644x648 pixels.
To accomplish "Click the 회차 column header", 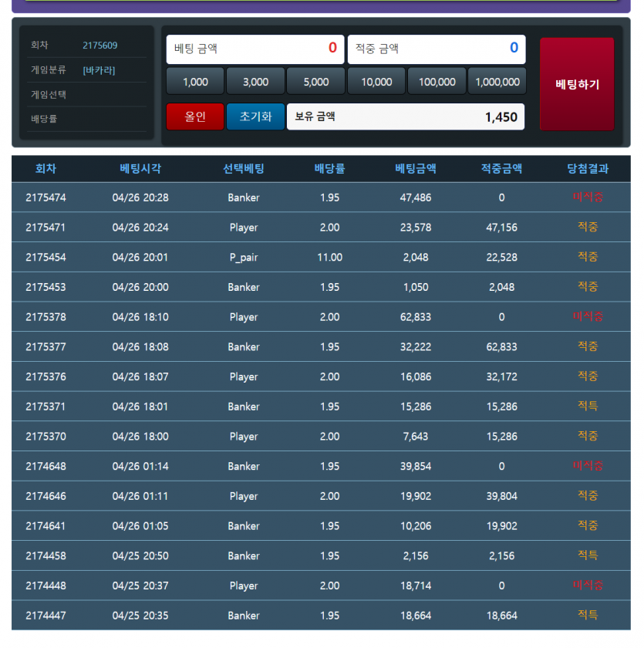I will point(46,169).
